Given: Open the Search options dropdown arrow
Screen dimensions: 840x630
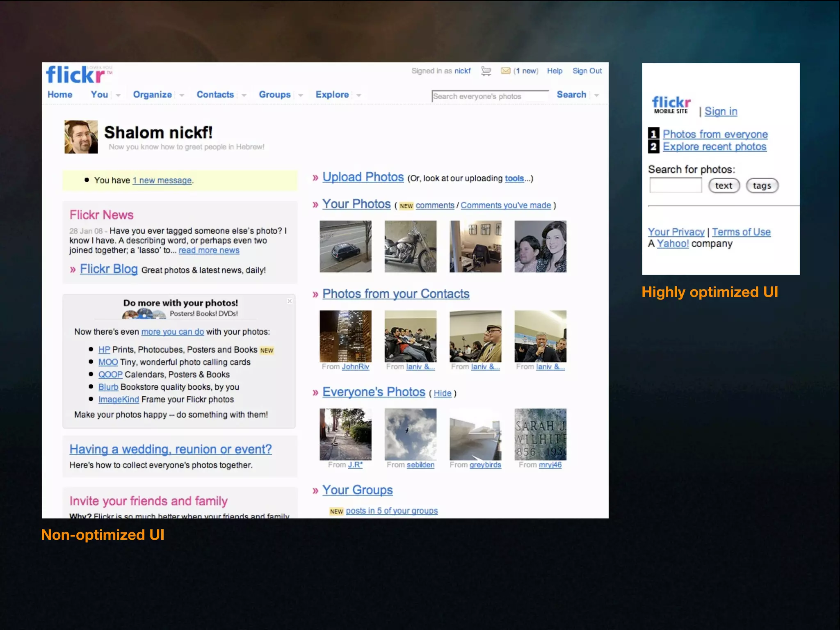Looking at the screenshot, I should point(596,95).
